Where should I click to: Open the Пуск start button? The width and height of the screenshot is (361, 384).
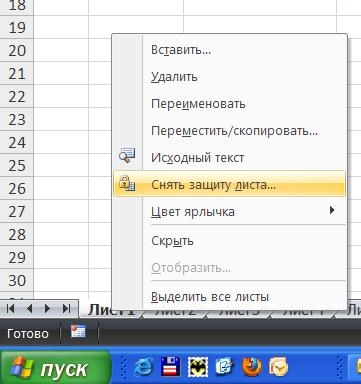coord(55,367)
